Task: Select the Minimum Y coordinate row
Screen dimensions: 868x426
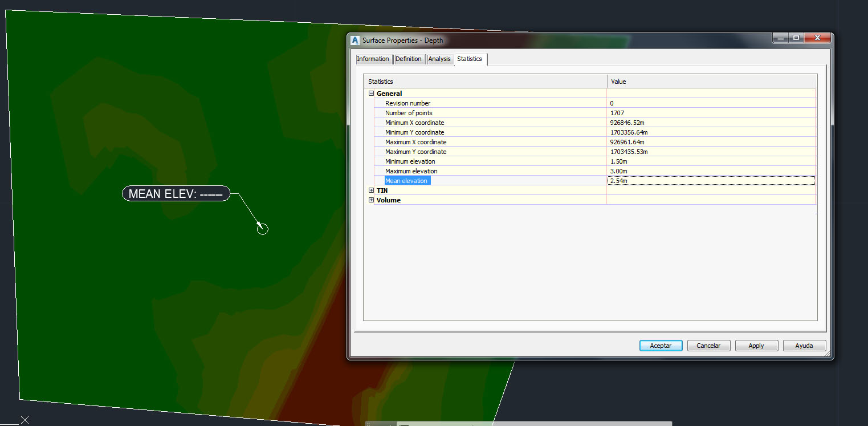Action: click(594, 132)
